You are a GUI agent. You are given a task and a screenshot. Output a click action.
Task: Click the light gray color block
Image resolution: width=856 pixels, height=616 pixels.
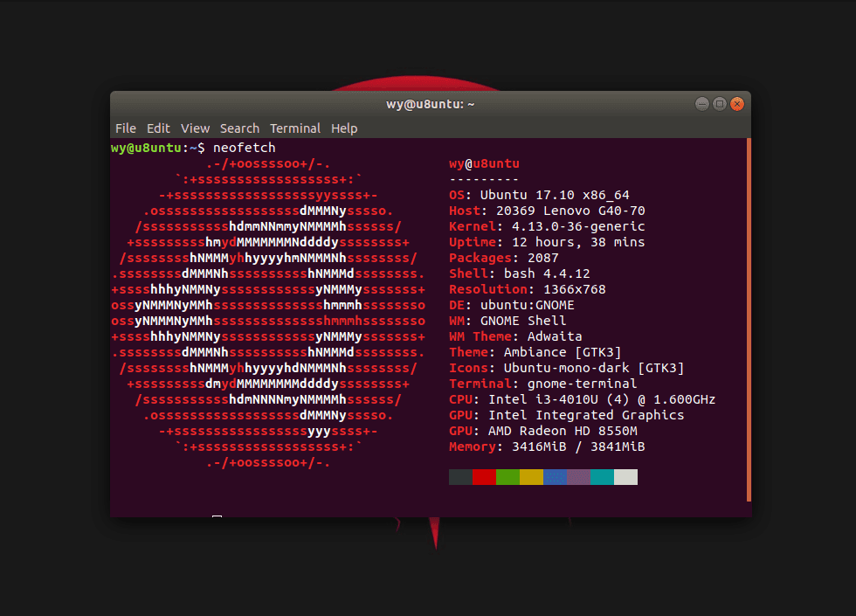coord(625,477)
